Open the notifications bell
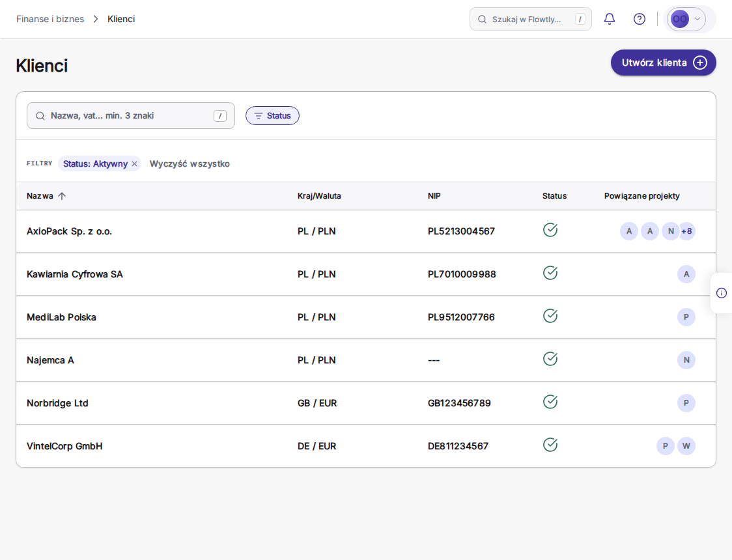Viewport: 732px width, 560px height. click(609, 19)
